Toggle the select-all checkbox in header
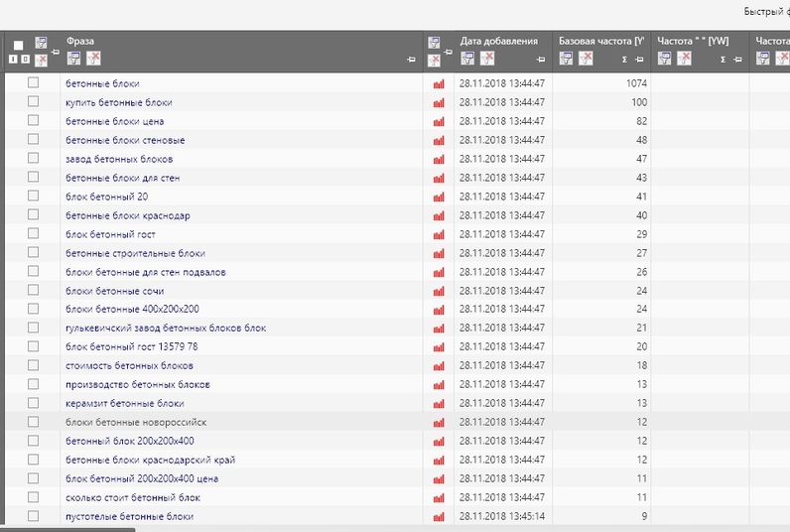Screen dimensions: 790x532 tap(18, 46)
